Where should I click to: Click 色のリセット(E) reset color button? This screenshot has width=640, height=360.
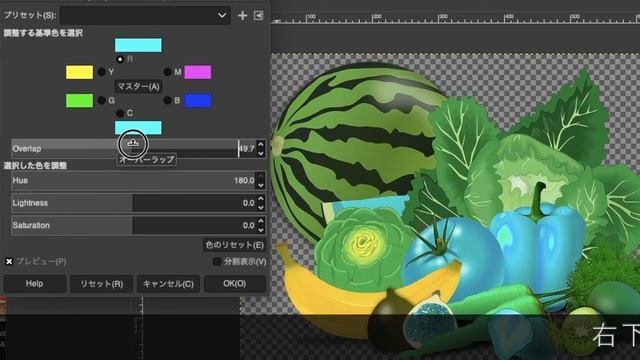pos(234,245)
